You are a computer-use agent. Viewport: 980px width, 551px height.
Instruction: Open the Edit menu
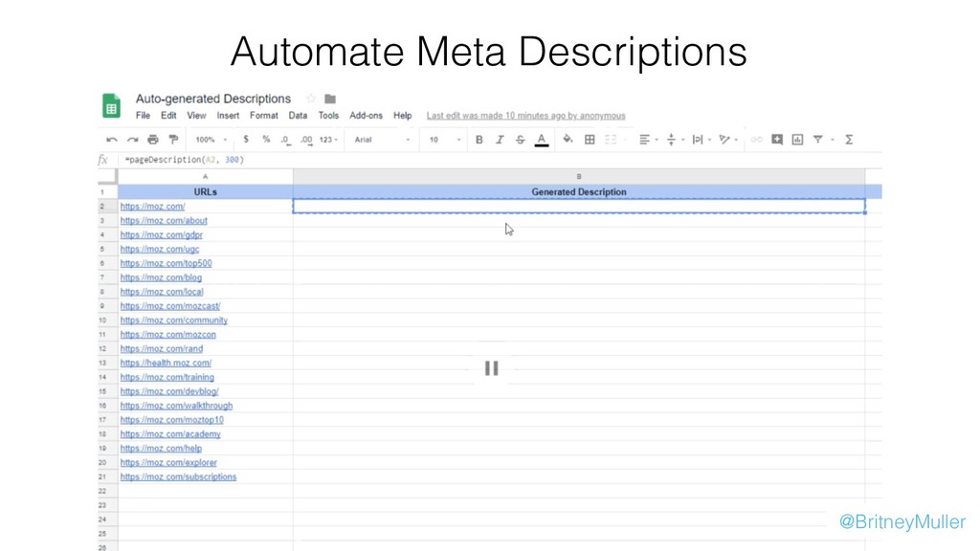point(168,116)
